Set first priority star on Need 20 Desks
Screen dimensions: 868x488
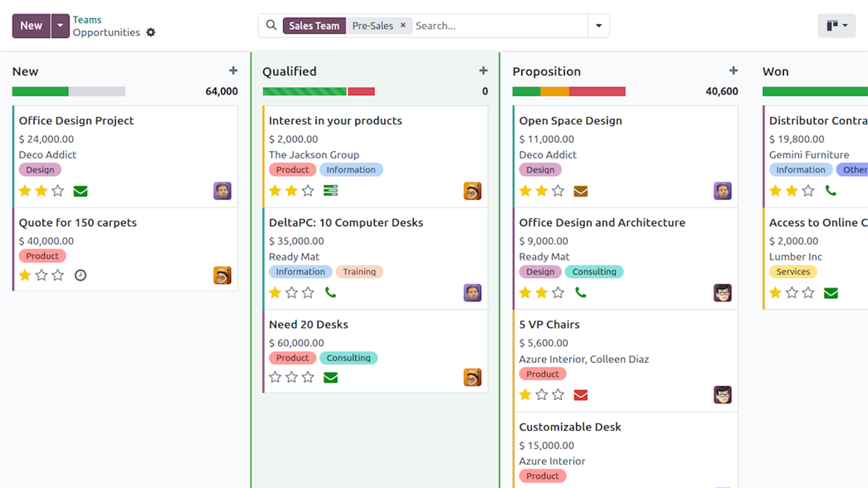(x=275, y=377)
